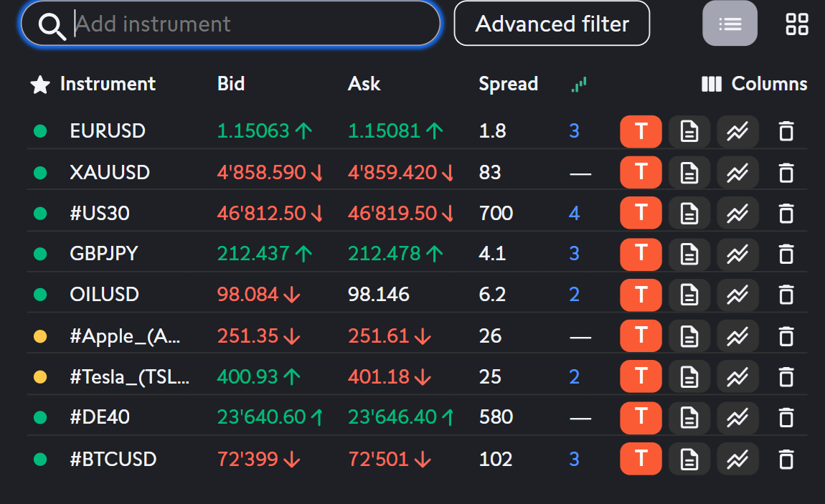
Task: Open the Advanced filter
Action: click(552, 24)
